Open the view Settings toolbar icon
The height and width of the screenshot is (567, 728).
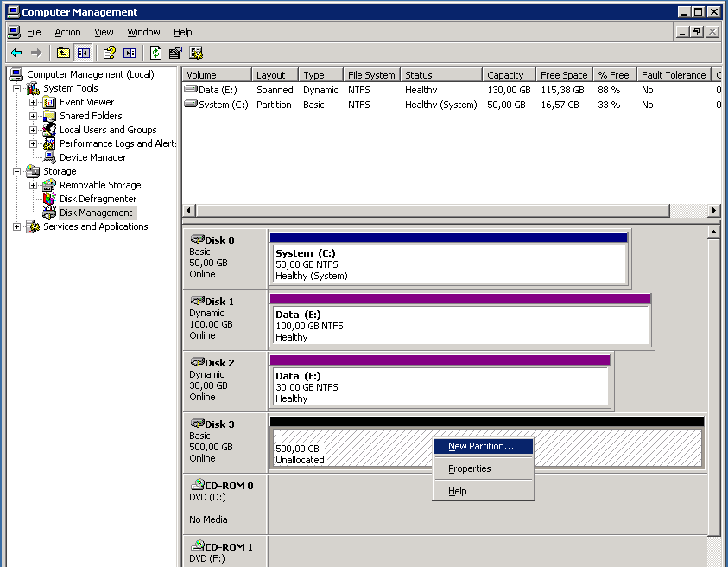tap(196, 53)
